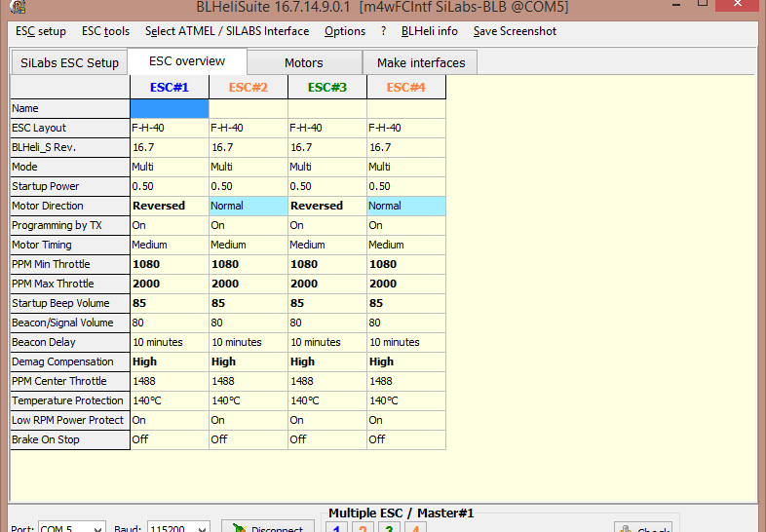Select the ESC#2 column header

point(249,88)
